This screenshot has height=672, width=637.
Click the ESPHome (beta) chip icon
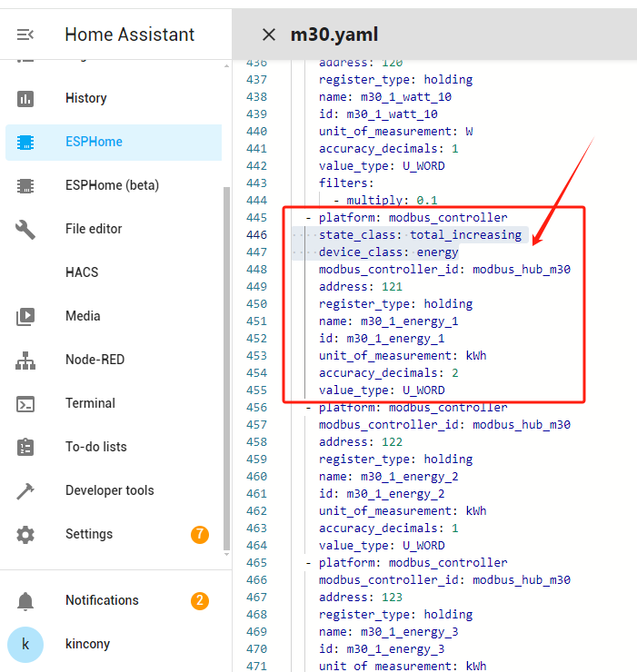click(x=25, y=185)
